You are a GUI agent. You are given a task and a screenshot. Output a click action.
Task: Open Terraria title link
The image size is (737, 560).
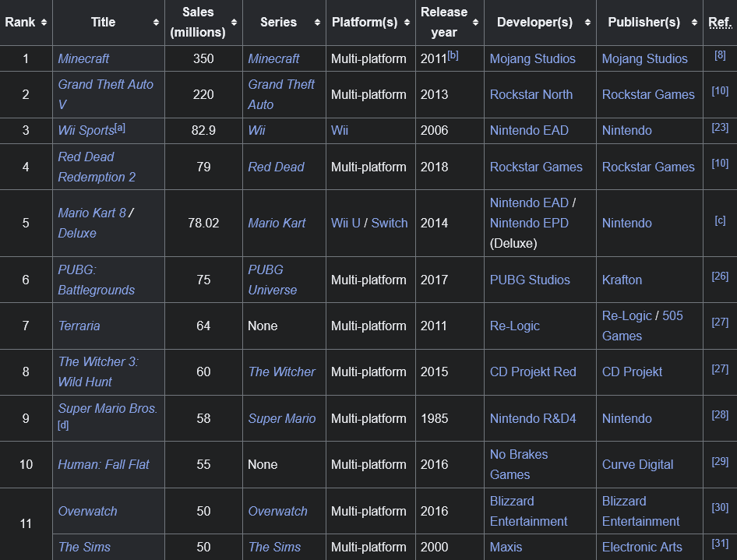pos(79,326)
